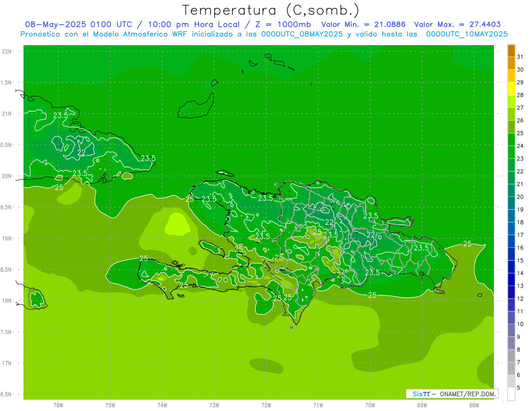Click the orange legend swatch between 30 and 31
The width and height of the screenshot is (532, 411).
[511, 63]
